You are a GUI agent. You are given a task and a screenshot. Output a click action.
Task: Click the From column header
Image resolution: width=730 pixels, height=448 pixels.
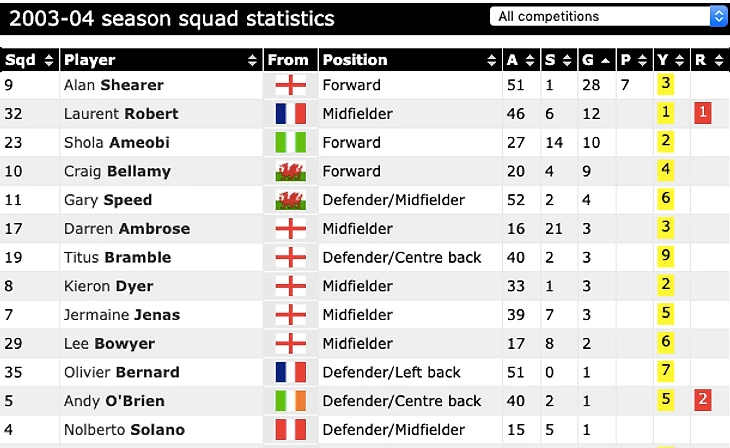[x=288, y=60]
